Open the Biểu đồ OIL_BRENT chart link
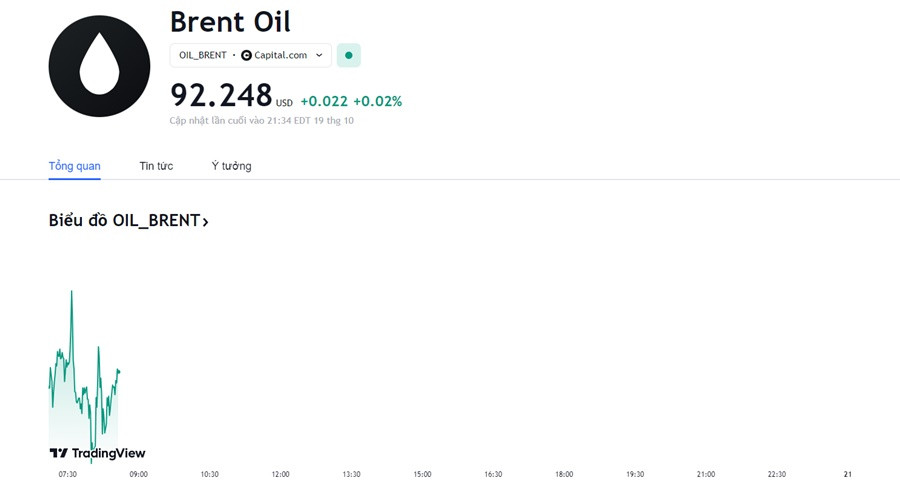The image size is (900, 493). tap(129, 220)
